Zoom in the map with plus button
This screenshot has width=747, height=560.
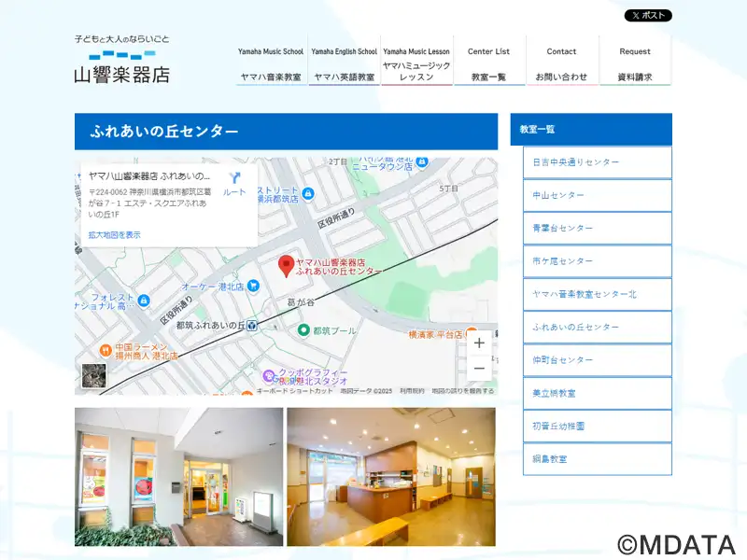pyautogui.click(x=479, y=343)
